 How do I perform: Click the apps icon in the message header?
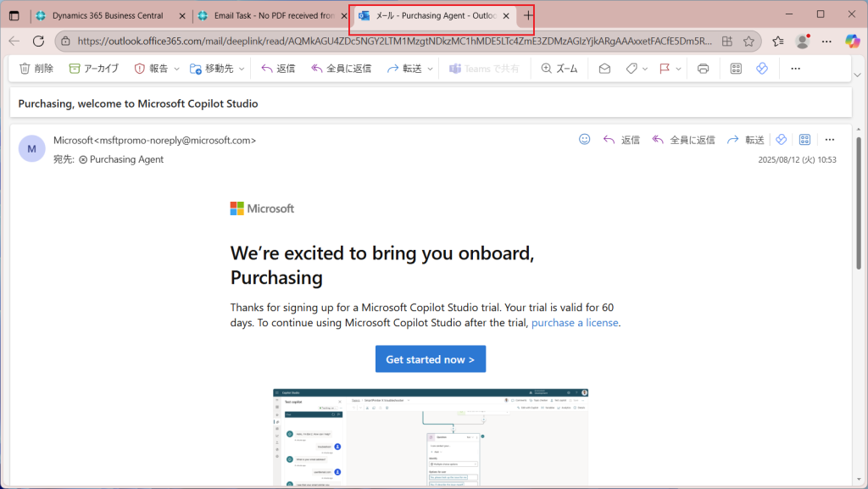pyautogui.click(x=805, y=139)
